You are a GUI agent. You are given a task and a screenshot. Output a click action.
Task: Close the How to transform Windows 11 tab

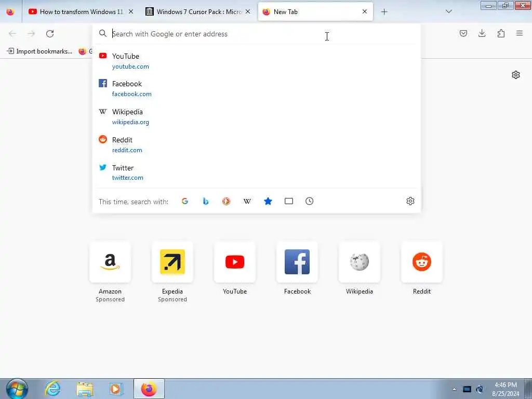tap(131, 11)
